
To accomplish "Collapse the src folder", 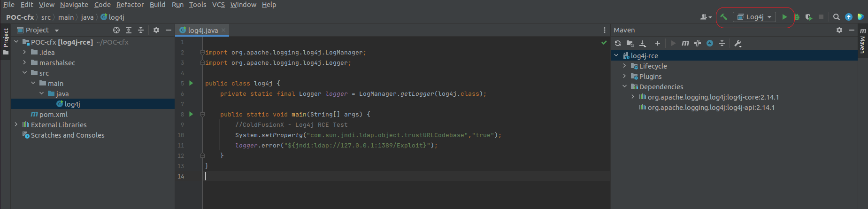I will (x=25, y=73).
